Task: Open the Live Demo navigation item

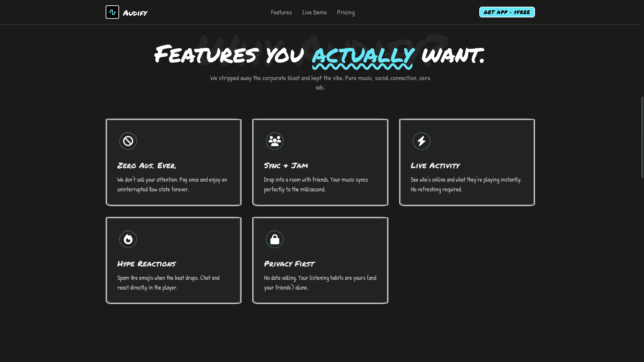Action: tap(314, 12)
